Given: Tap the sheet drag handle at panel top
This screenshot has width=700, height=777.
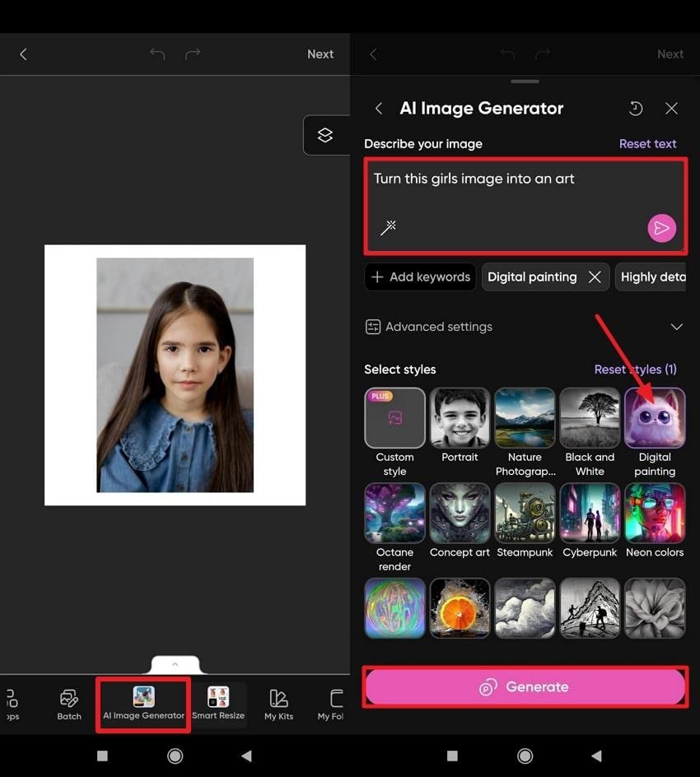Looking at the screenshot, I should [x=525, y=81].
